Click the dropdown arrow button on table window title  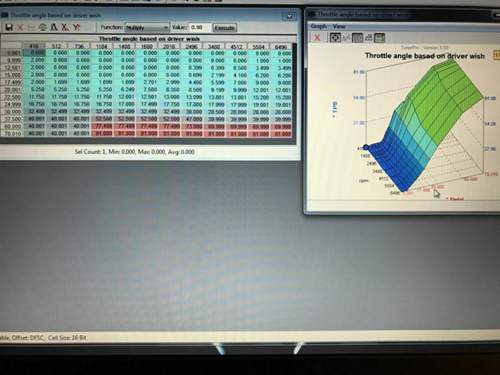[x=289, y=16]
